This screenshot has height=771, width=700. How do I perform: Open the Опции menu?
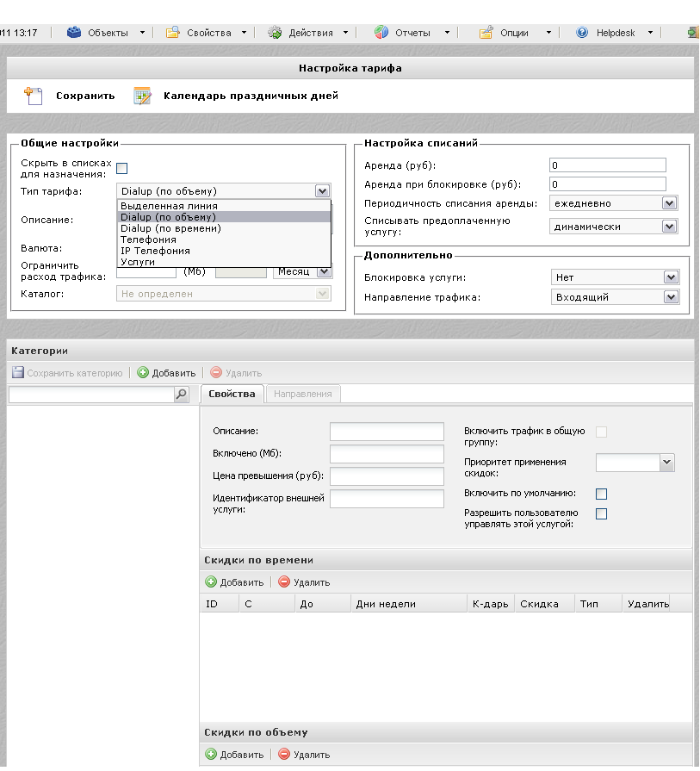515,33
